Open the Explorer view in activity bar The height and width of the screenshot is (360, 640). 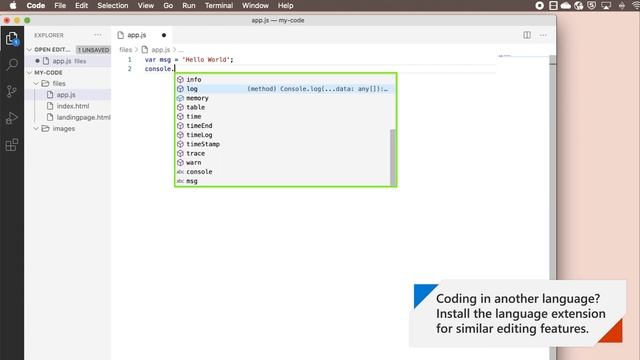tap(12, 39)
